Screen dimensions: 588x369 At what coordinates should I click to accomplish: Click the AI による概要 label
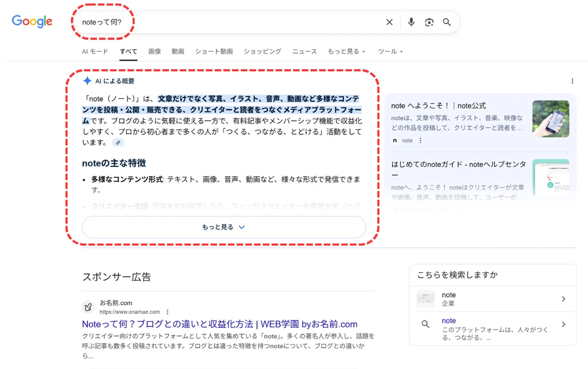115,81
